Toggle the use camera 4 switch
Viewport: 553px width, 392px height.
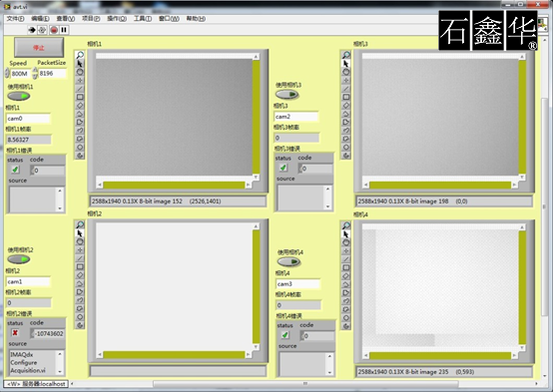click(288, 261)
